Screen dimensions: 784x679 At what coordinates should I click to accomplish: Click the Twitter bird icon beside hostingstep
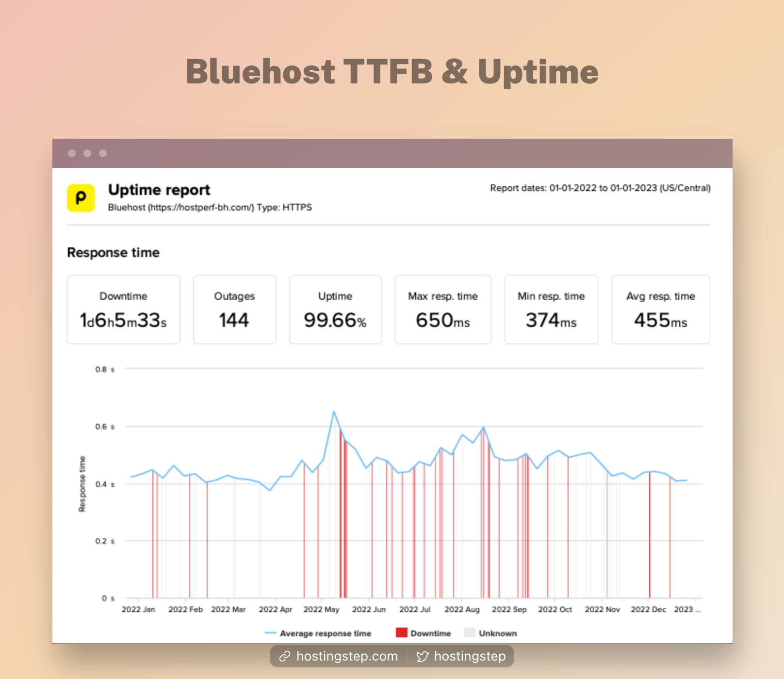pos(423,657)
